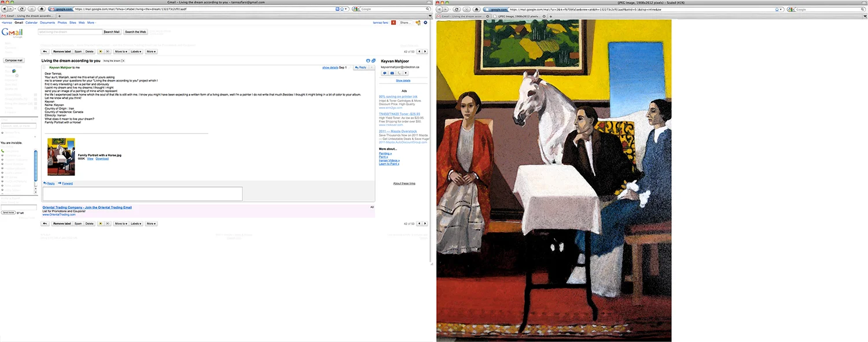Print all using the printer icon
868x342 pixels.
368,61
